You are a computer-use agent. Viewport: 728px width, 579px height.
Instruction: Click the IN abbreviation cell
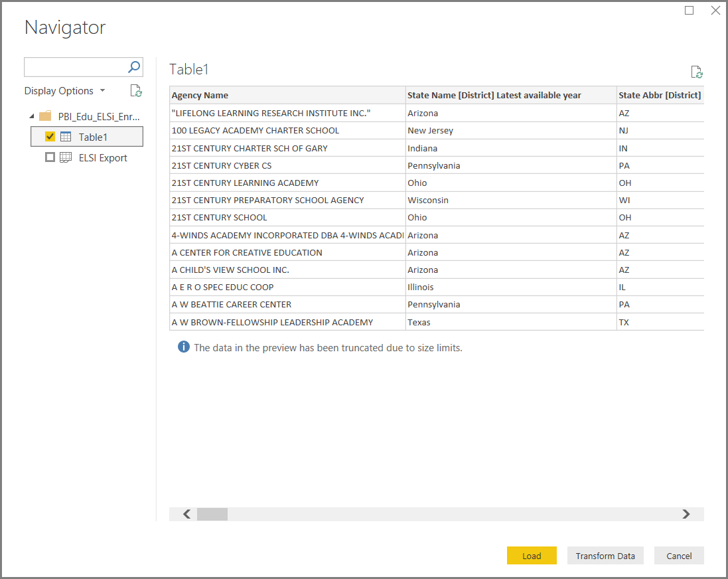tap(660, 148)
